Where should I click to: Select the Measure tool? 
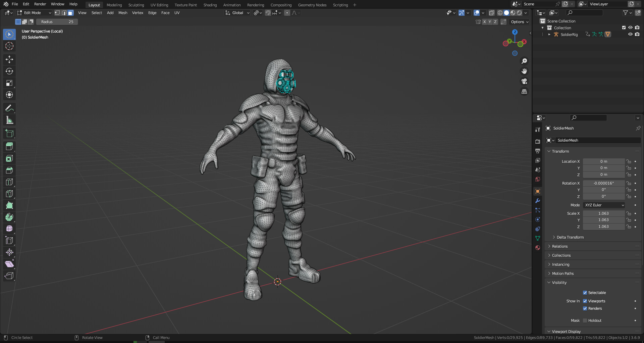click(9, 120)
